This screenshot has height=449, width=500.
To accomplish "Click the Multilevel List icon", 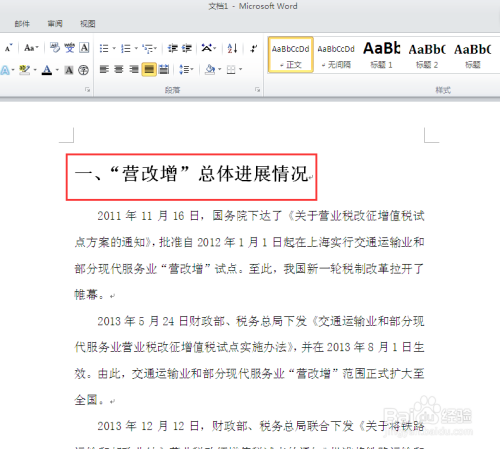I will [148, 49].
